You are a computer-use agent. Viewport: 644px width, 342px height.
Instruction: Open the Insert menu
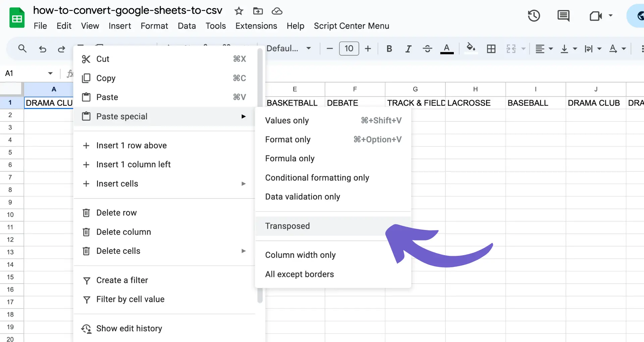(120, 26)
